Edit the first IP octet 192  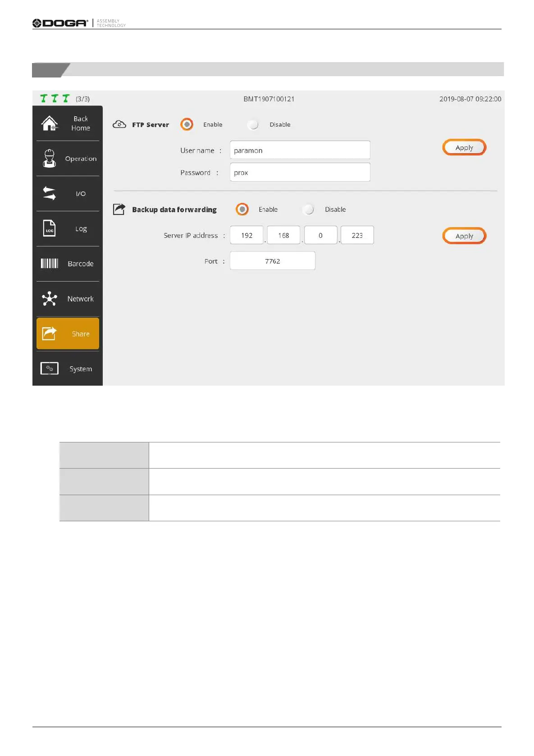pyautogui.click(x=246, y=235)
